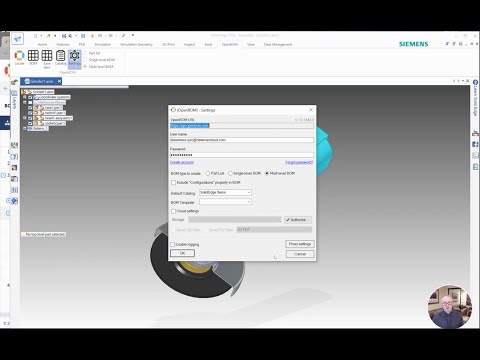
Task: Click the Forgot password link
Action: tap(299, 162)
